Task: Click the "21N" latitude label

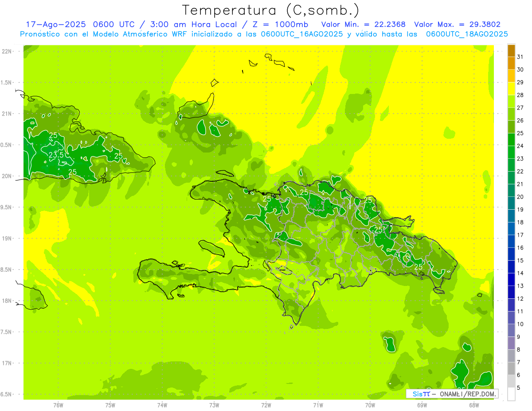Action: coord(8,114)
